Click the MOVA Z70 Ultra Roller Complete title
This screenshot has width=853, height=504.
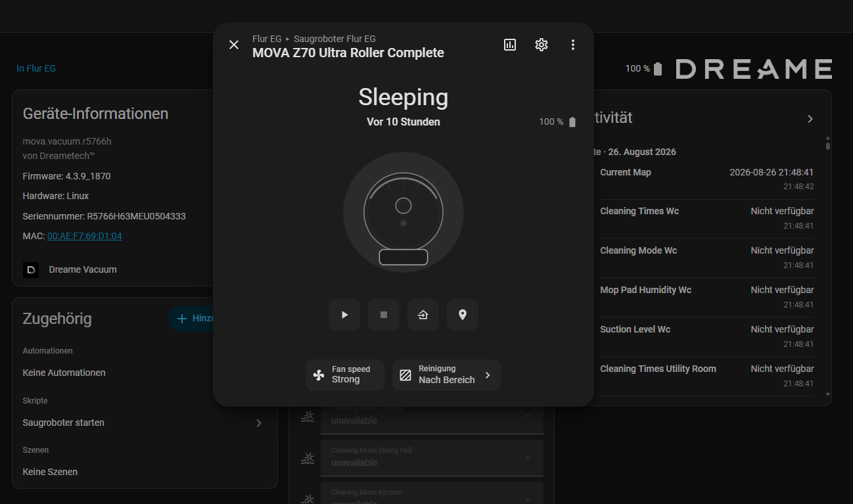[348, 53]
